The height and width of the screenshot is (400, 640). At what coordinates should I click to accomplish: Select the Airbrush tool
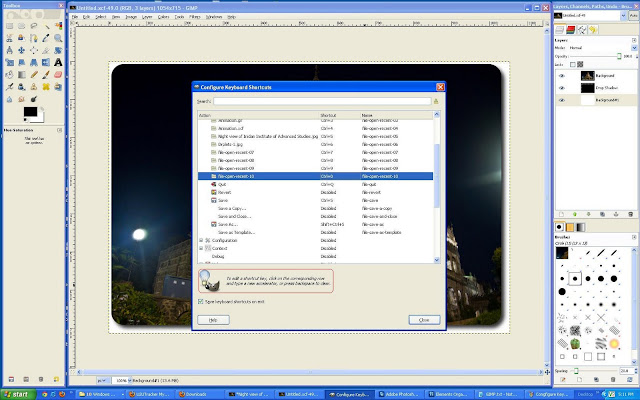(x=9, y=87)
